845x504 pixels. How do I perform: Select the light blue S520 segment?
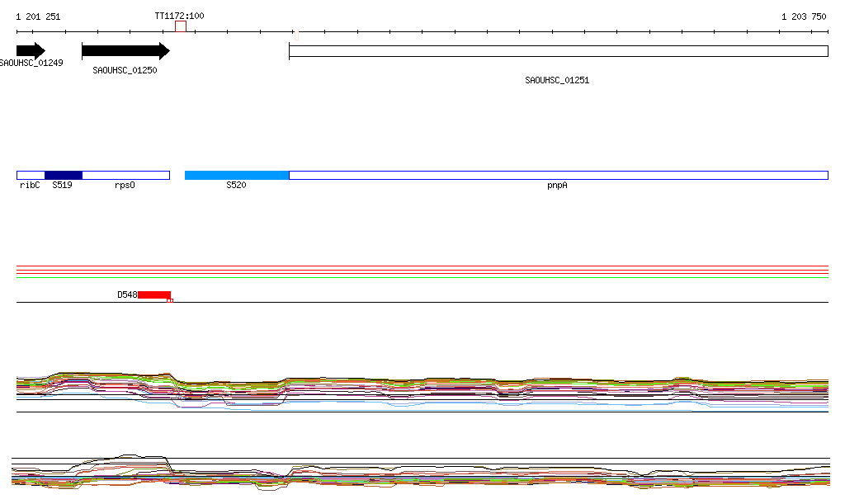click(x=237, y=175)
